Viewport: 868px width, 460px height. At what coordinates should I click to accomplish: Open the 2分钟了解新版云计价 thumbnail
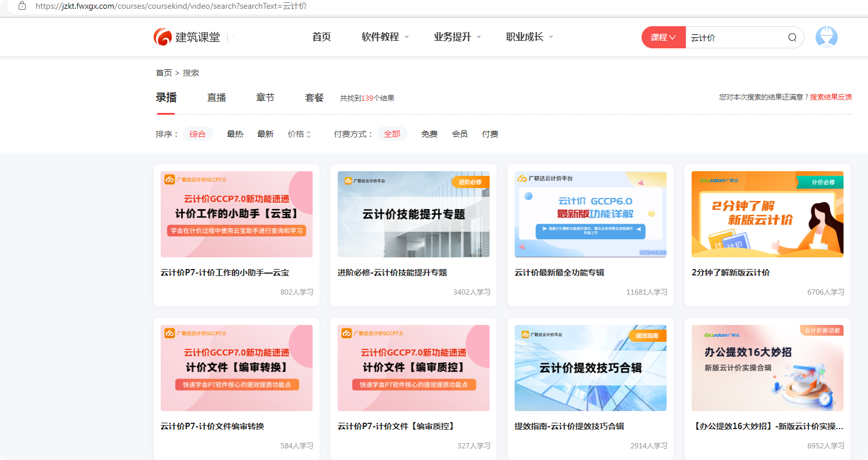[767, 214]
